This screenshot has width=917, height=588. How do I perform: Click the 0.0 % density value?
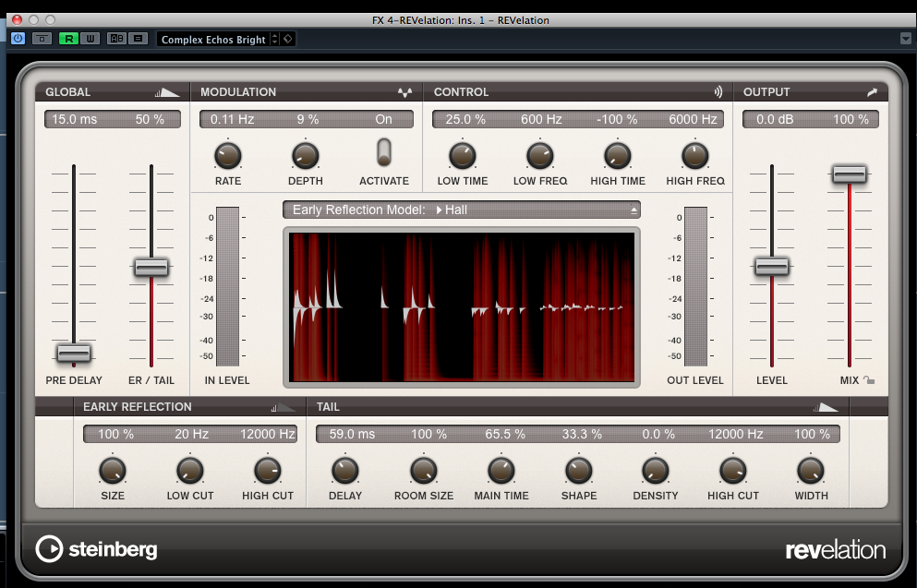[658, 434]
